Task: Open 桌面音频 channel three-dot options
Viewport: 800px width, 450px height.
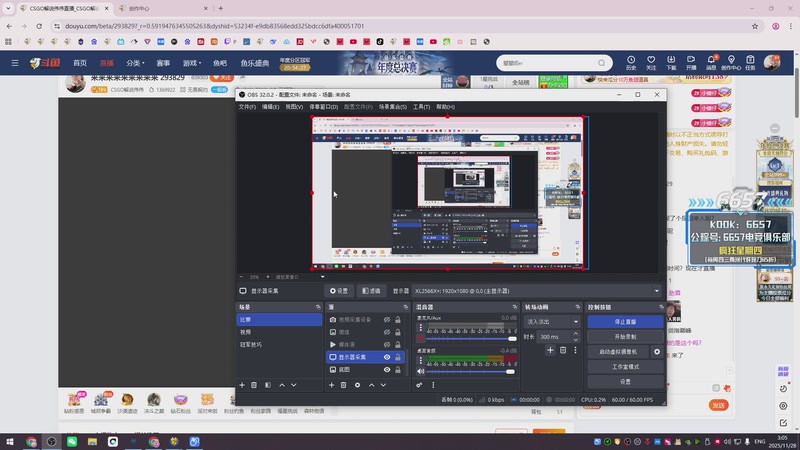Action: pyautogui.click(x=421, y=361)
